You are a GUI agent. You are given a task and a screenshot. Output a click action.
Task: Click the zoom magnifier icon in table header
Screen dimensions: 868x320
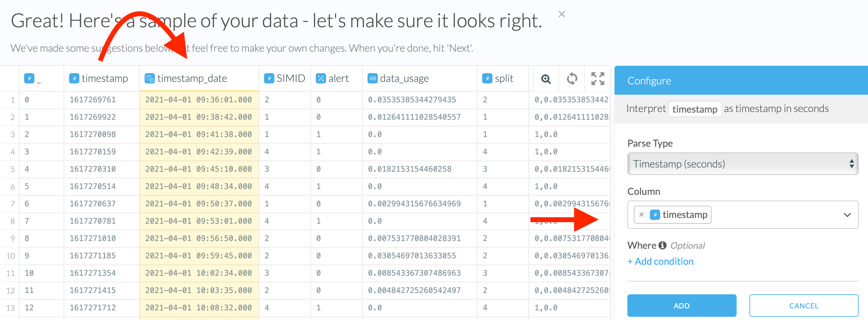(545, 79)
